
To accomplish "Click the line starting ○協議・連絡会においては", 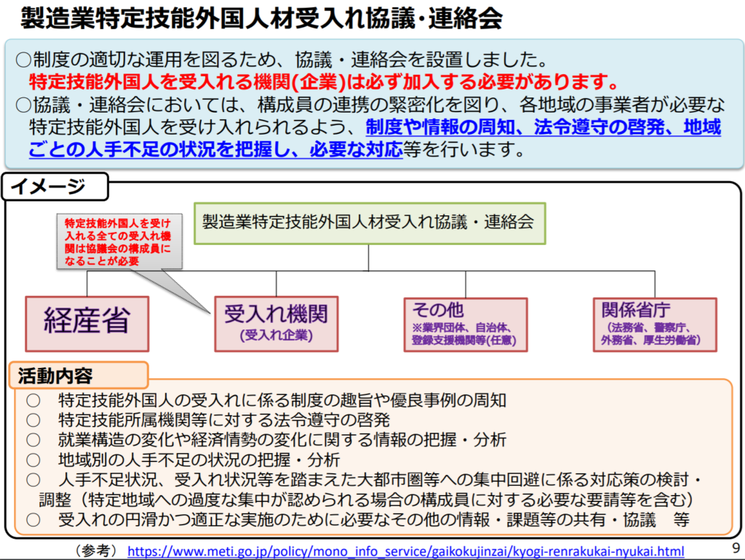I will (x=370, y=105).
